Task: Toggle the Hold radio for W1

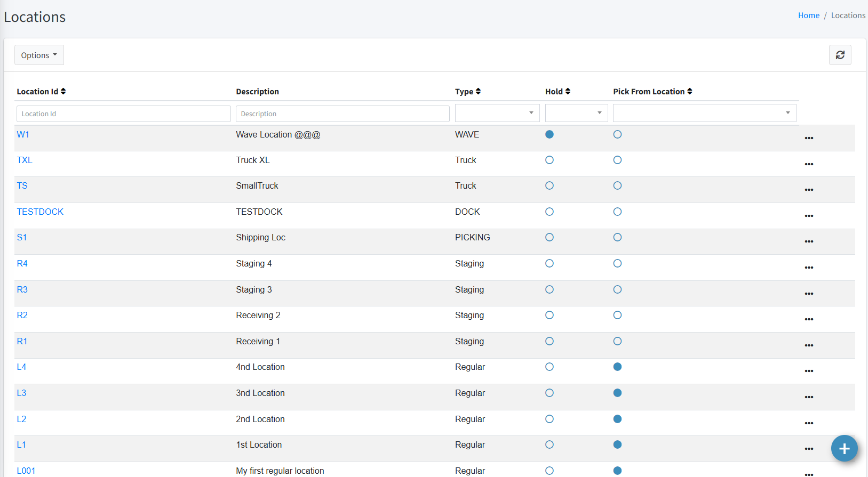Action: pyautogui.click(x=550, y=134)
